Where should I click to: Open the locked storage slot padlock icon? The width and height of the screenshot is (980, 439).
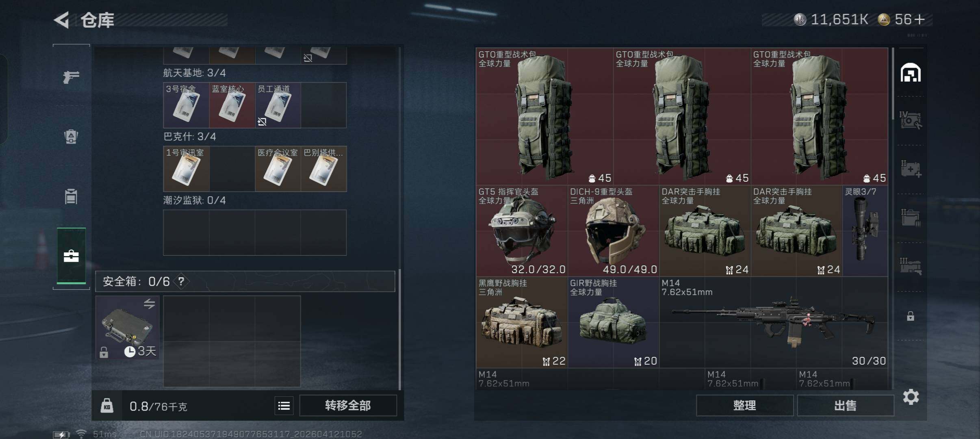click(911, 316)
